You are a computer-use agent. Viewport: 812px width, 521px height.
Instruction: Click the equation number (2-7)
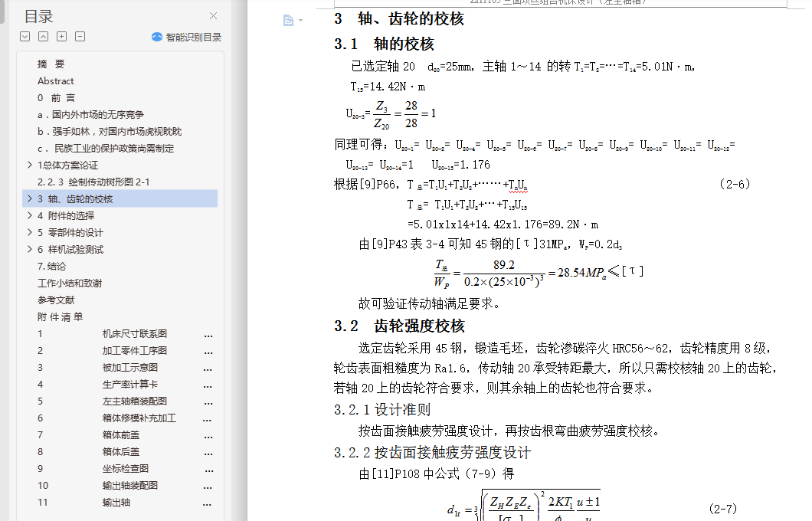click(722, 509)
